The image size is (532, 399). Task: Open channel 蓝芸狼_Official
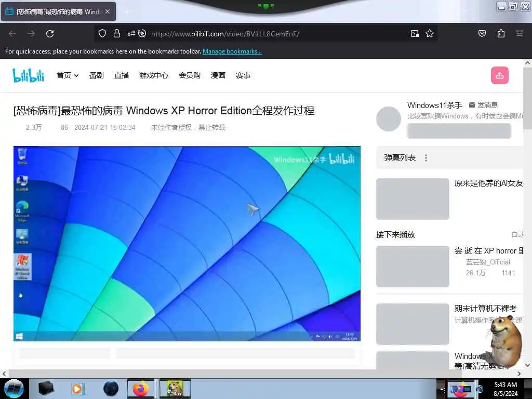point(487,262)
